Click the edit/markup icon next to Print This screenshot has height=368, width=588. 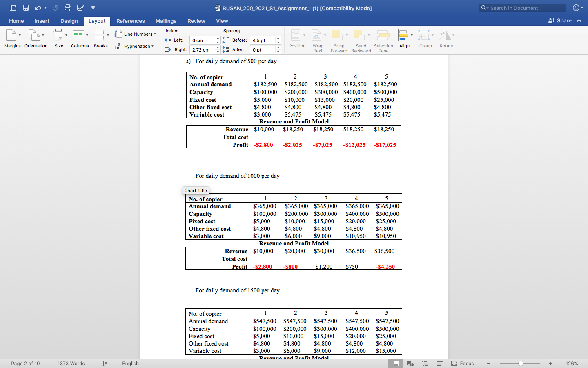point(80,8)
